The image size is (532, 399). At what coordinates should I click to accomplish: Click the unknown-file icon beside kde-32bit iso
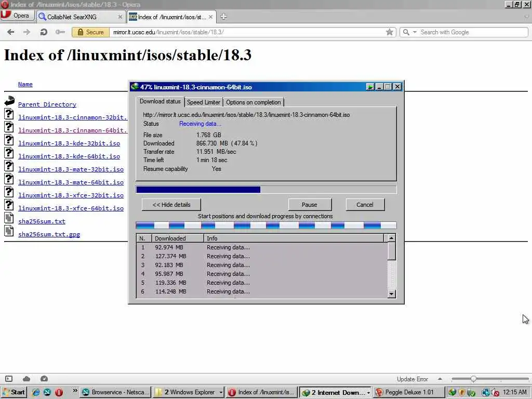pyautogui.click(x=9, y=140)
